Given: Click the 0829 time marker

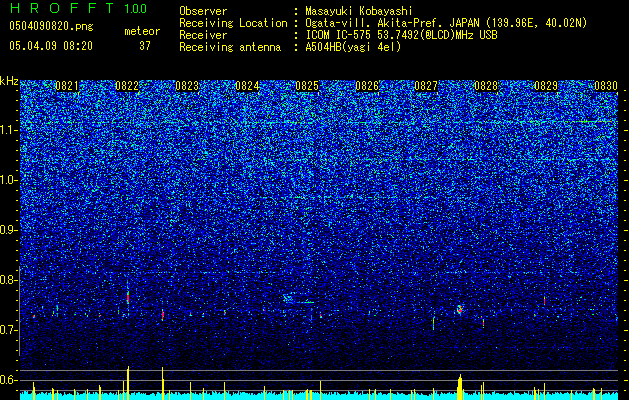Looking at the screenshot, I should click(546, 86).
